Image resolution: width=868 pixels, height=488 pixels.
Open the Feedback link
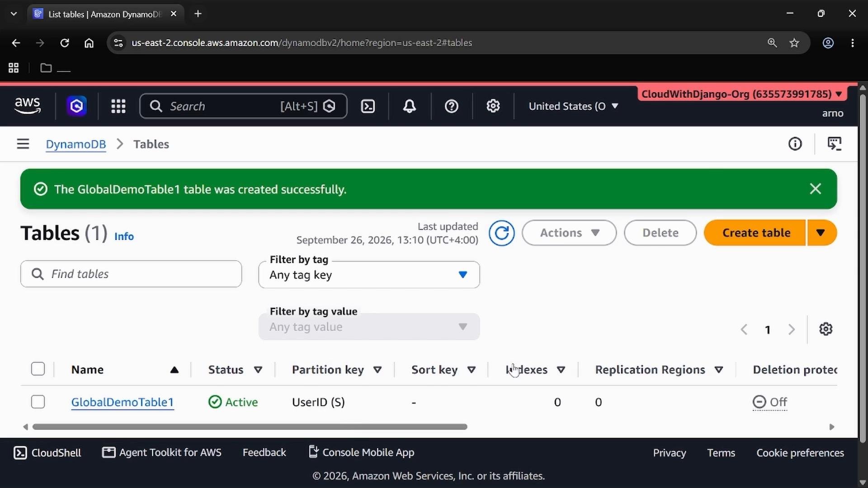point(264,453)
